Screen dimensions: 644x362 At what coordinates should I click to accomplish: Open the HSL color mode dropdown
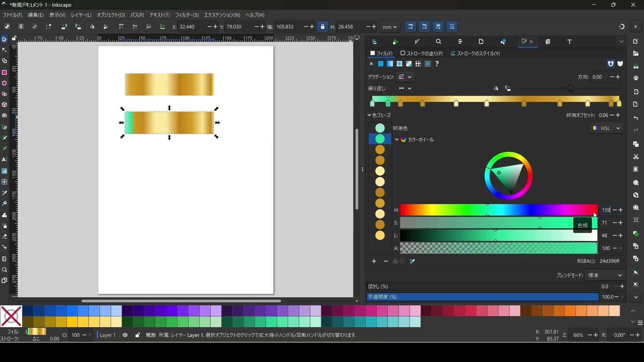[606, 128]
